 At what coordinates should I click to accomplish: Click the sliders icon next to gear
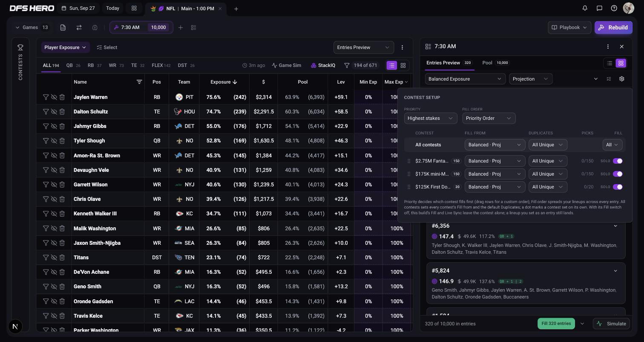coord(609,79)
